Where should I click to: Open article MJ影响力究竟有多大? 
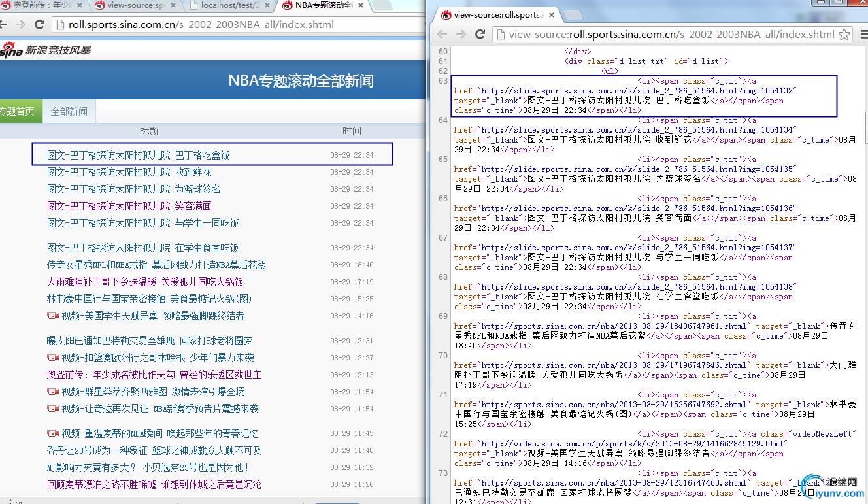[x=148, y=467]
